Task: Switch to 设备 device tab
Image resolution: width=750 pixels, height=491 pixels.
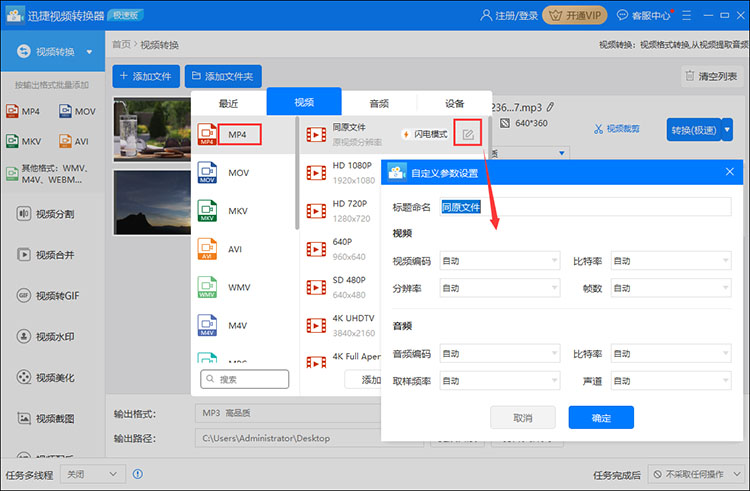Action: (454, 103)
